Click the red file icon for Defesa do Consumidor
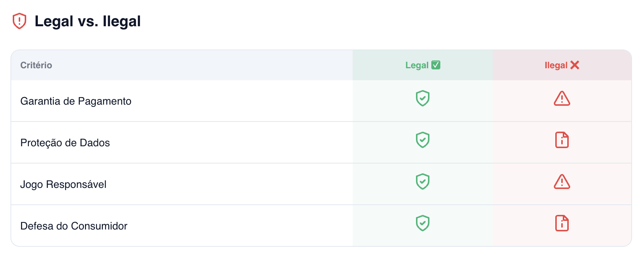The height and width of the screenshot is (261, 644). [562, 223]
